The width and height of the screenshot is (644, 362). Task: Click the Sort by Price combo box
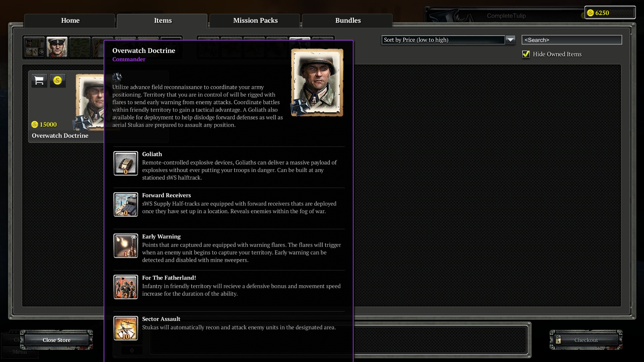tap(443, 40)
